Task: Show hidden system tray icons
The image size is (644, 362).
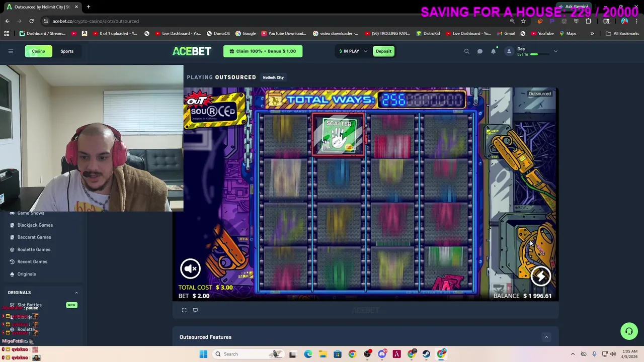Action: click(573, 354)
